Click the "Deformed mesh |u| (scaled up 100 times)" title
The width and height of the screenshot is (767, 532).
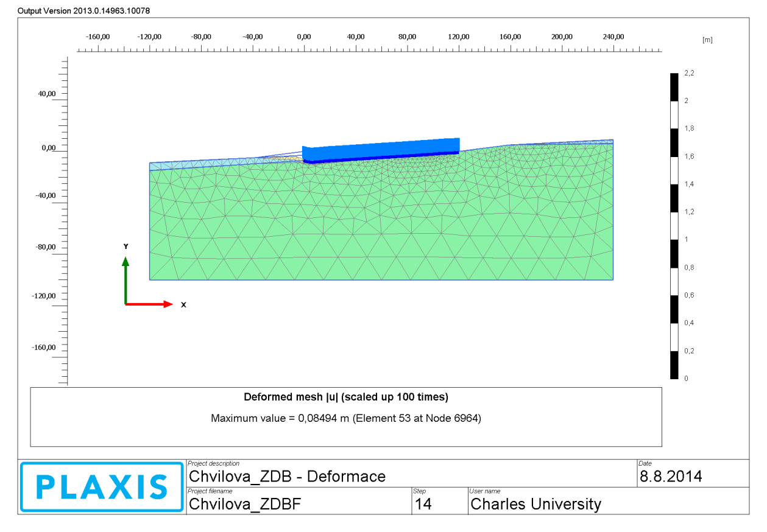tap(346, 397)
